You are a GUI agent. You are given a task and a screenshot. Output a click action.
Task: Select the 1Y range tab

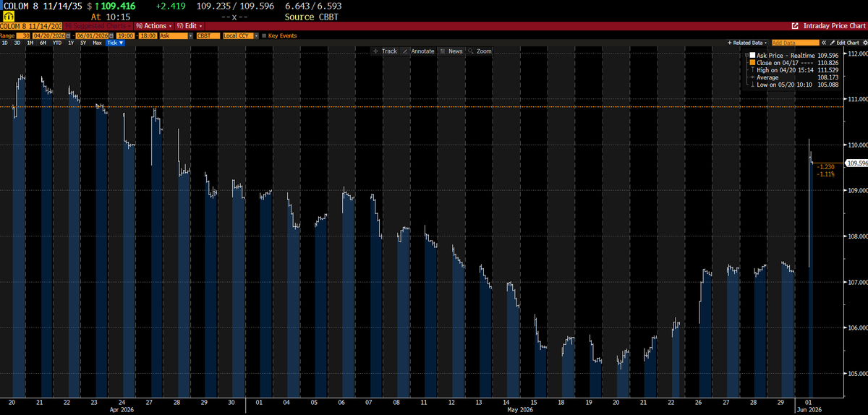coord(71,43)
